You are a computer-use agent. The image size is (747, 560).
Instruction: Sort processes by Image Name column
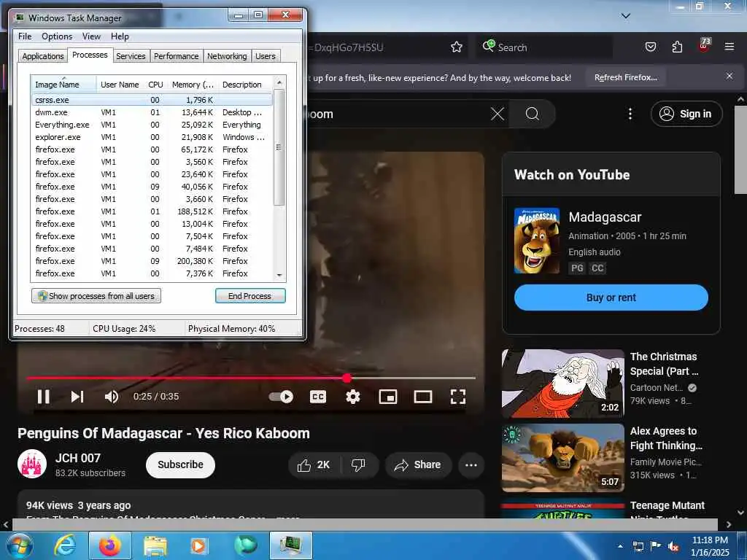pyautogui.click(x=64, y=85)
